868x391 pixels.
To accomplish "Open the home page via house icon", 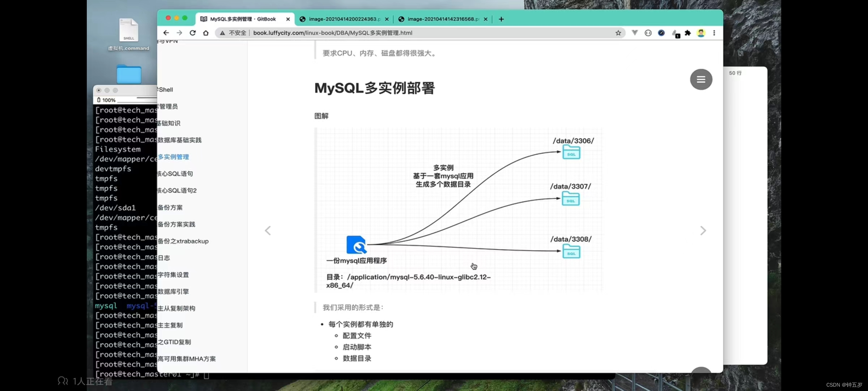I will tap(206, 33).
